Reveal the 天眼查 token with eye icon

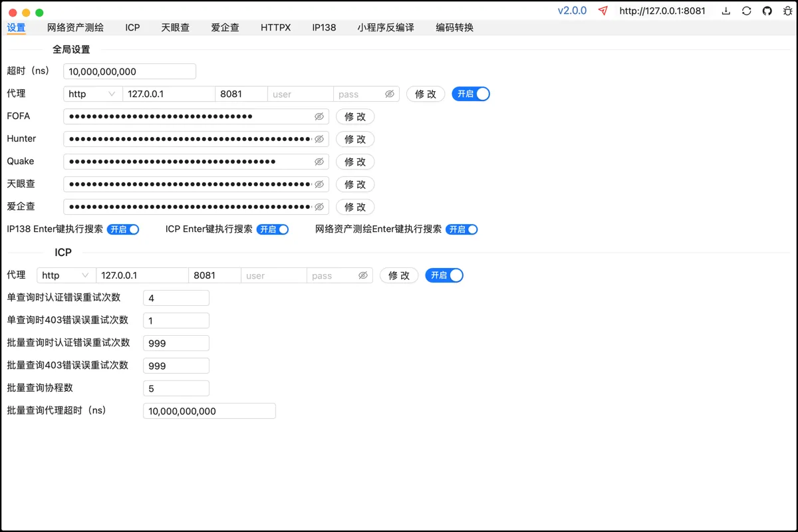(x=319, y=184)
